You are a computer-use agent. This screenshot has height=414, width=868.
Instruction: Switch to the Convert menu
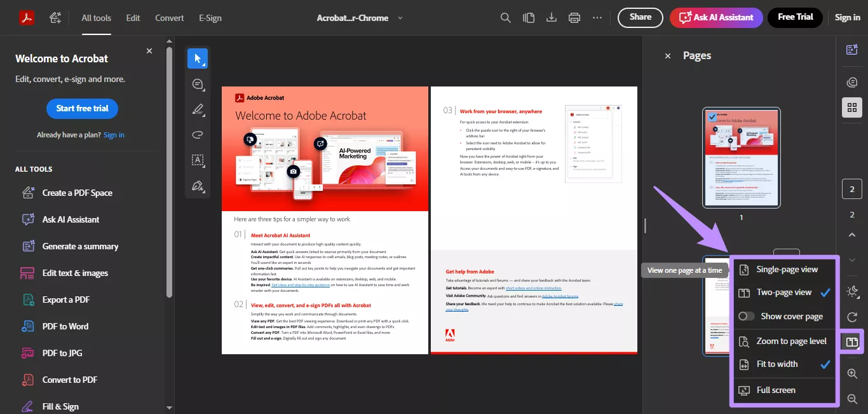tap(169, 18)
